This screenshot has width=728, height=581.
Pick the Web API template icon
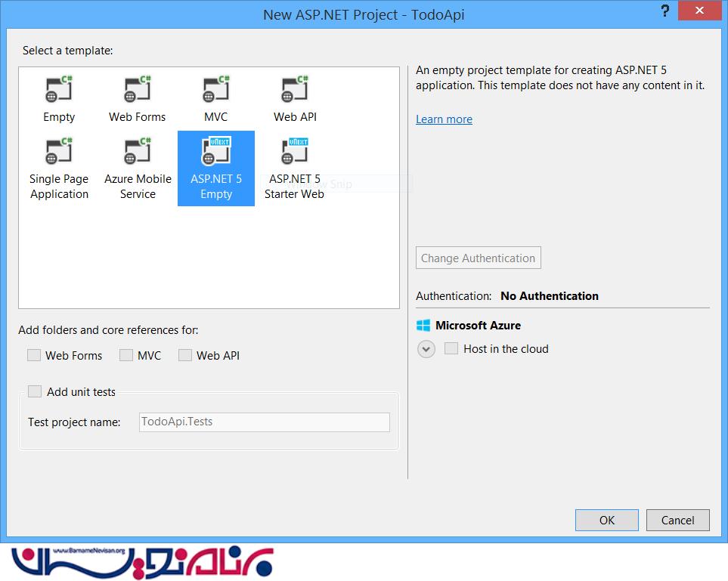[295, 90]
